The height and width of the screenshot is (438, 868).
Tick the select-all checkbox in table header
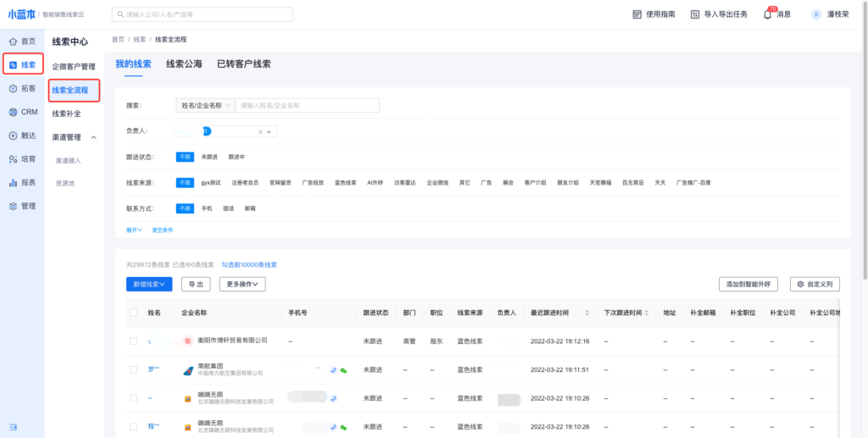[133, 313]
